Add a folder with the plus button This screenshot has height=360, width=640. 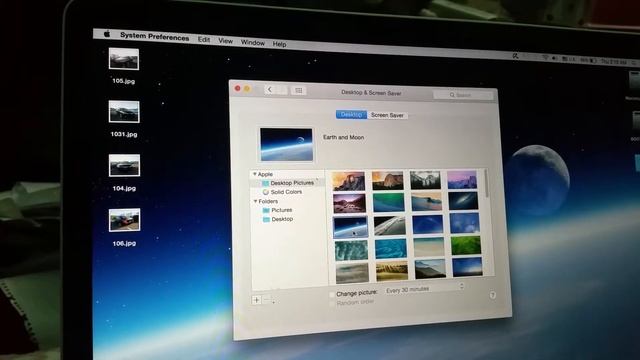click(257, 300)
